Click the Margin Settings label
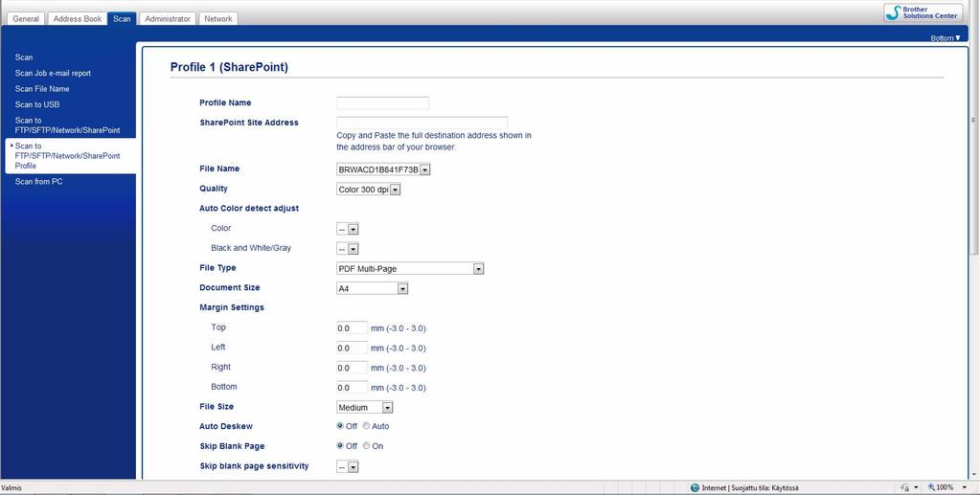This screenshot has width=980, height=495. tap(231, 307)
